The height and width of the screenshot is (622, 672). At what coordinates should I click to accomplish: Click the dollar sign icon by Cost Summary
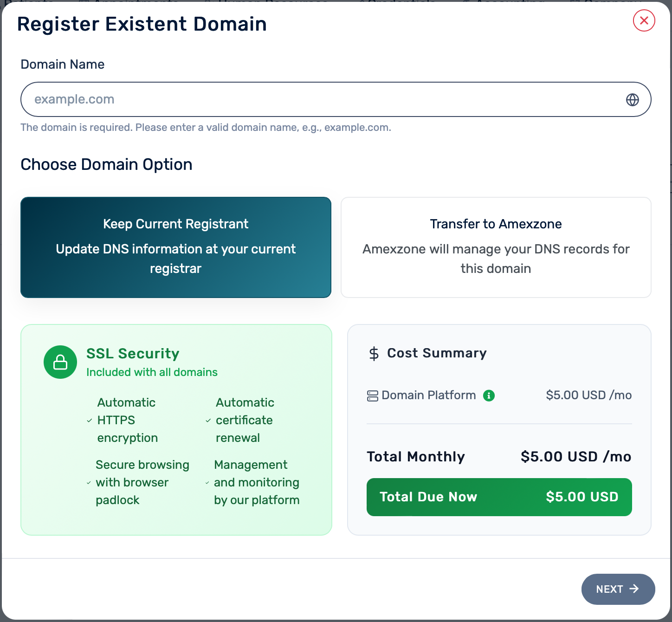point(374,354)
